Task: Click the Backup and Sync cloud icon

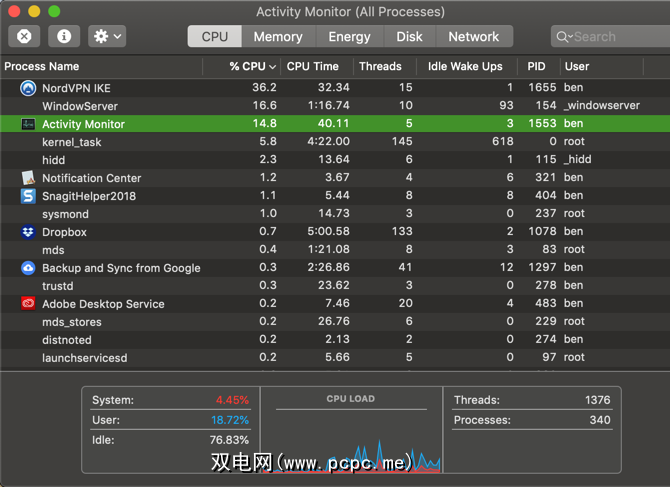Action: coord(27,268)
